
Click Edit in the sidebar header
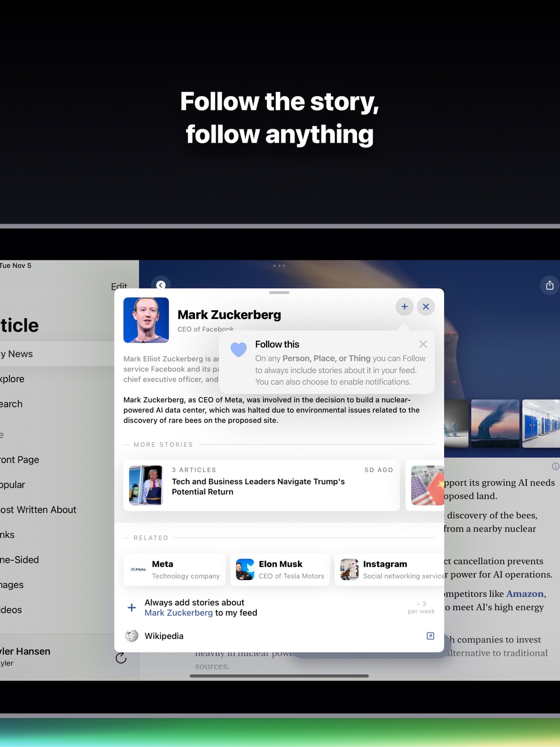tap(119, 286)
